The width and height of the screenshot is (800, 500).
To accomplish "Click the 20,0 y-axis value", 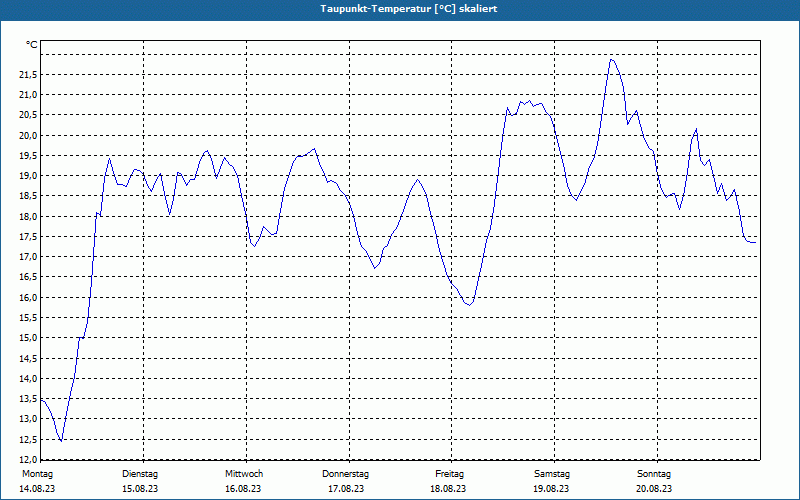I will 28,136.
